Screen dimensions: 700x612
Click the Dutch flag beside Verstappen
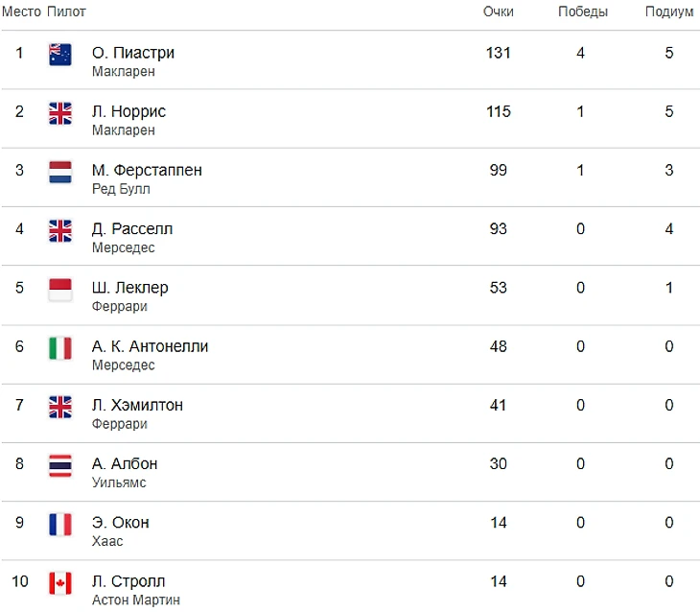(60, 173)
